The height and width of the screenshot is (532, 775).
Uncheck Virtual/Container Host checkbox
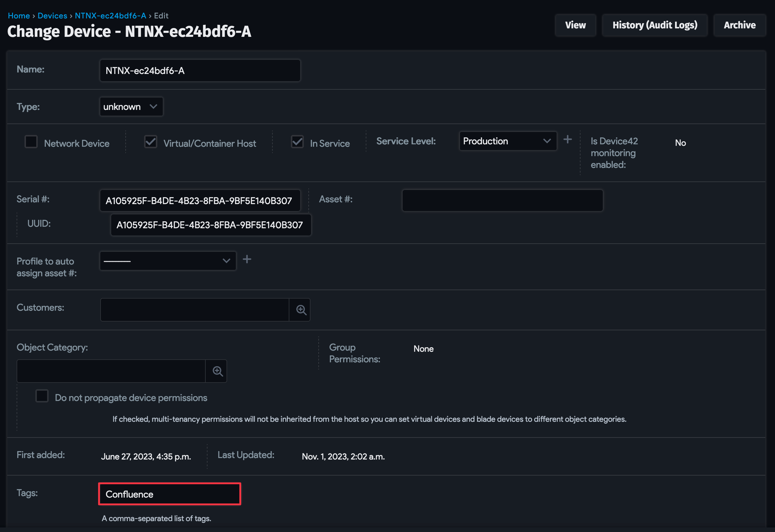point(150,142)
